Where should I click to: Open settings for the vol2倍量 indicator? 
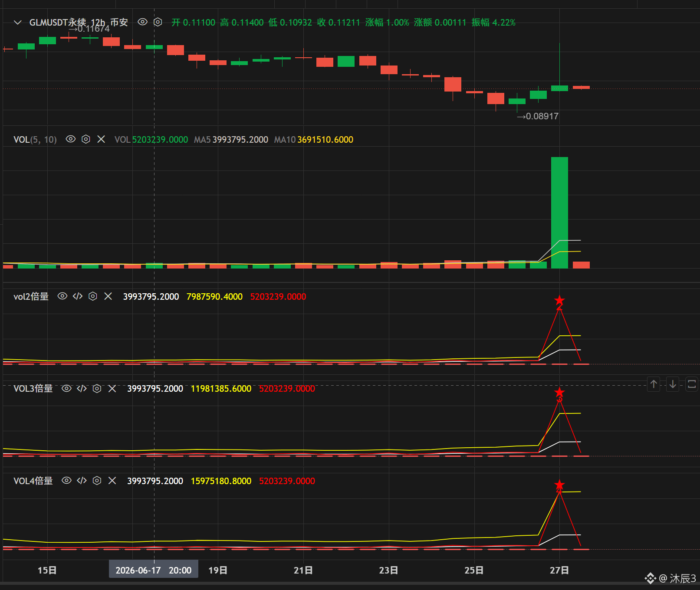(x=93, y=296)
